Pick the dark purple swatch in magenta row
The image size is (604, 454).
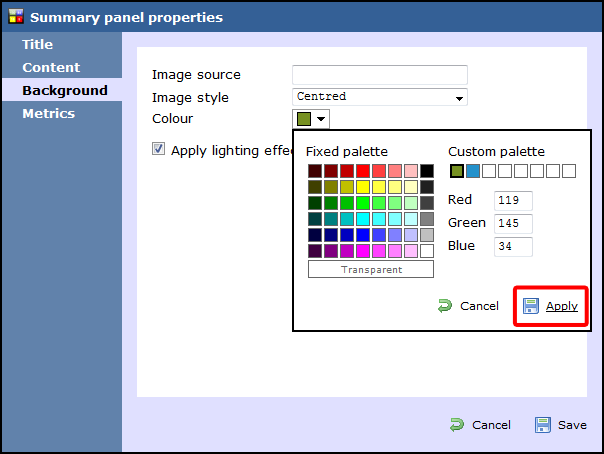315,251
